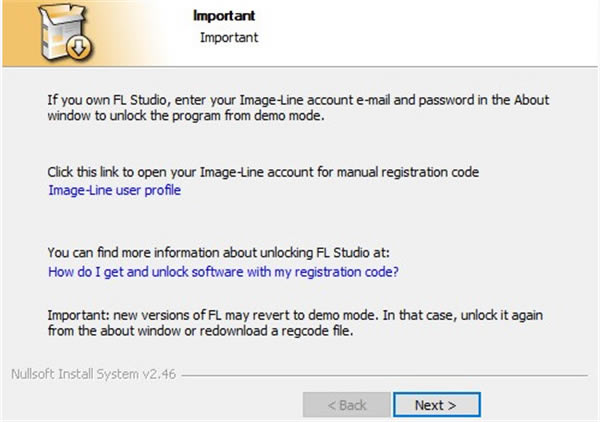The image size is (600, 422).
Task: Click the installer box icon in header
Action: click(x=57, y=30)
